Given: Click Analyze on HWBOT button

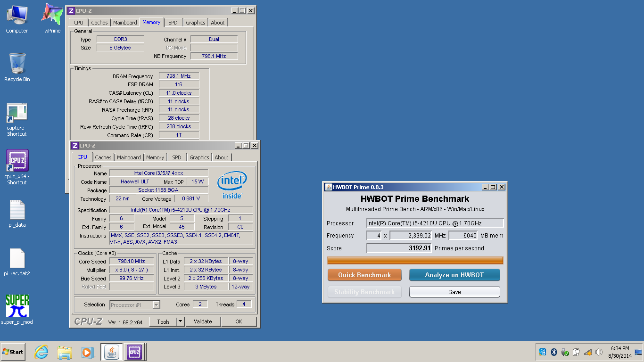Looking at the screenshot, I should tap(454, 275).
